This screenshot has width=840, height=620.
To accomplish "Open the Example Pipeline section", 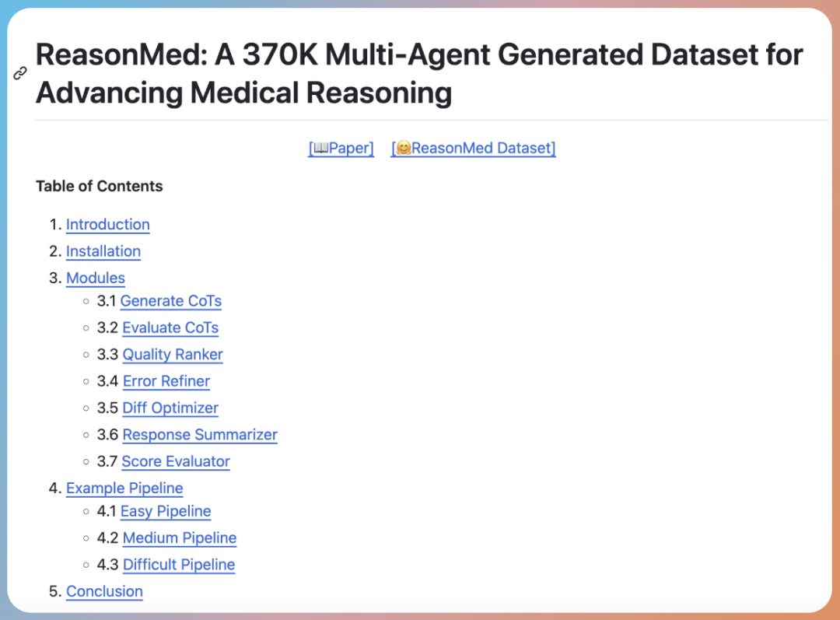I will click(124, 489).
